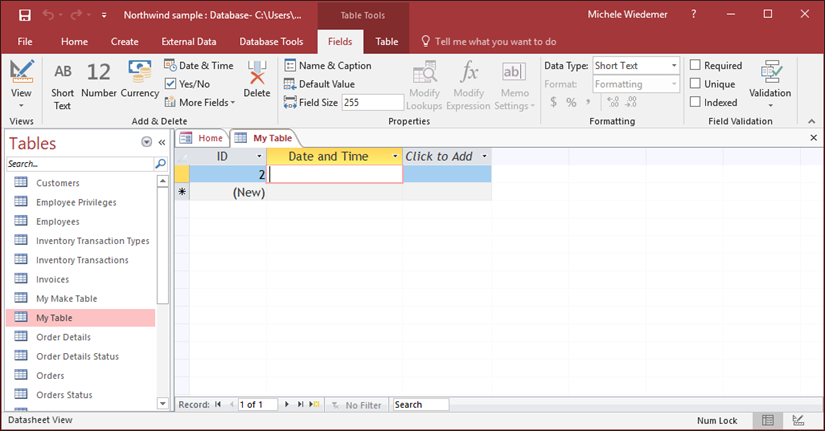
Task: Apply percent format icon
Action: point(571,102)
